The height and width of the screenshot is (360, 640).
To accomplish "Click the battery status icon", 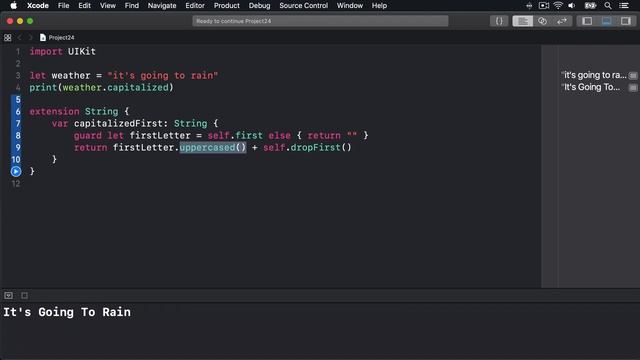I will click(590, 6).
